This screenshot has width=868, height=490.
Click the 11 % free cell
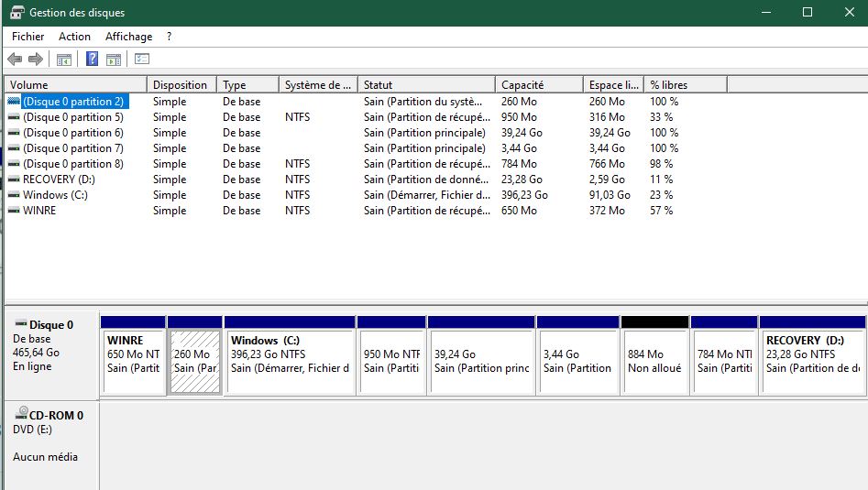(x=661, y=180)
